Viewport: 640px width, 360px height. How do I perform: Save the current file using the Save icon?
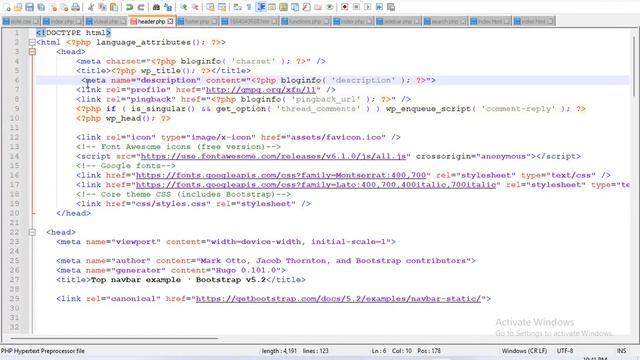[x=29, y=7]
